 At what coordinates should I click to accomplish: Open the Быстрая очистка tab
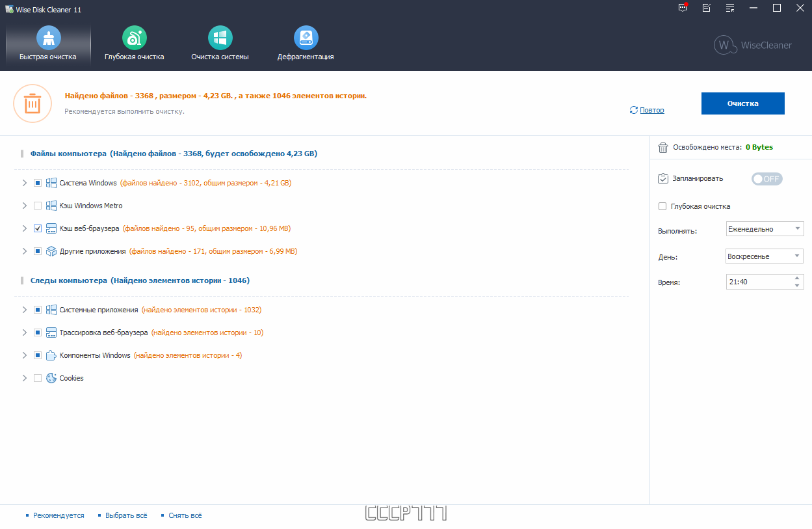coord(48,44)
